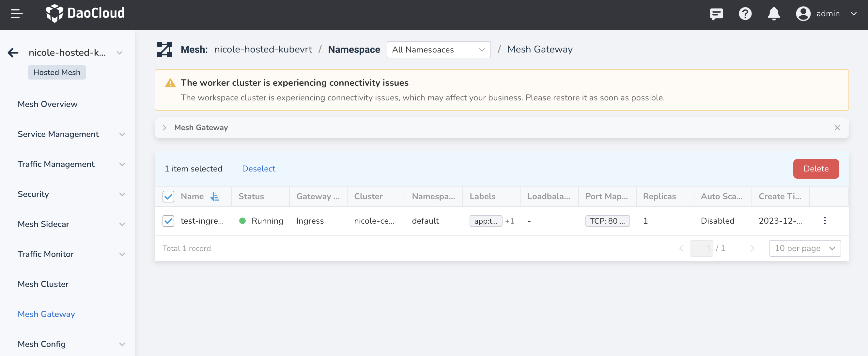Image resolution: width=868 pixels, height=356 pixels.
Task: Open the notifications bell icon
Action: point(774,14)
